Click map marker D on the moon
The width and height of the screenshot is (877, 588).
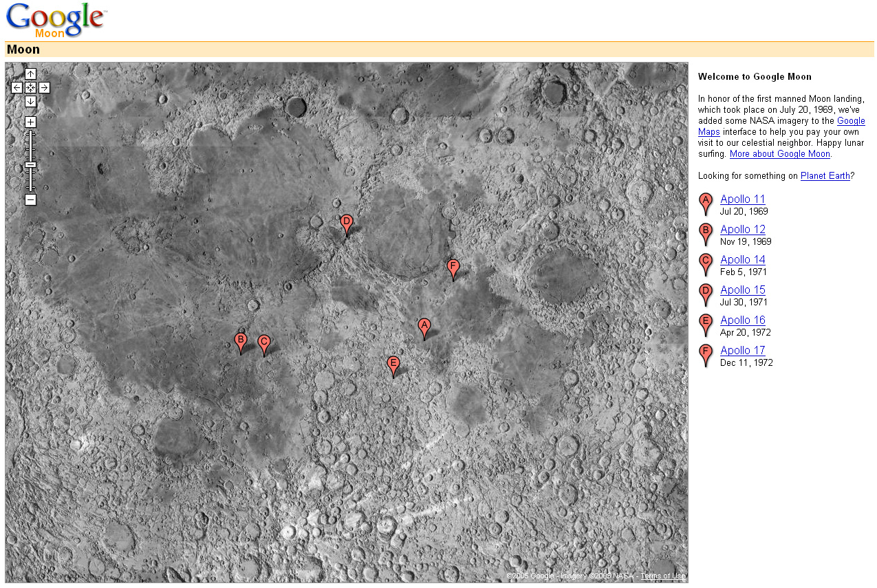347,223
